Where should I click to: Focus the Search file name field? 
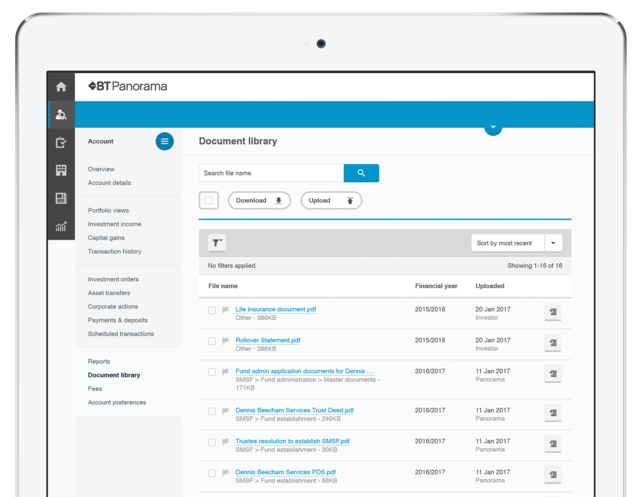(x=271, y=173)
